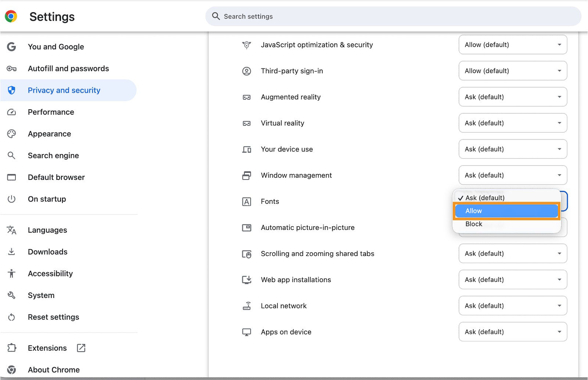The width and height of the screenshot is (588, 380).
Task: Click the magnifier Search engine icon
Action: (11, 155)
